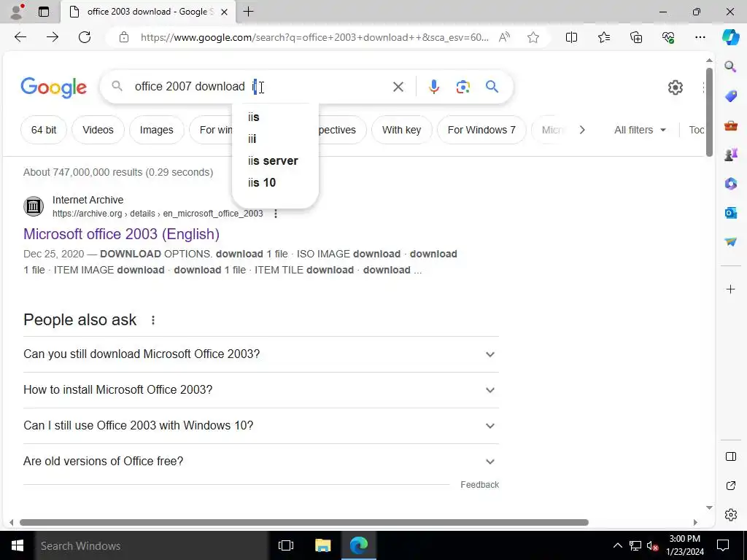Click the vertical page scrollbar thumb
Screen dimensions: 747x560
709,112
